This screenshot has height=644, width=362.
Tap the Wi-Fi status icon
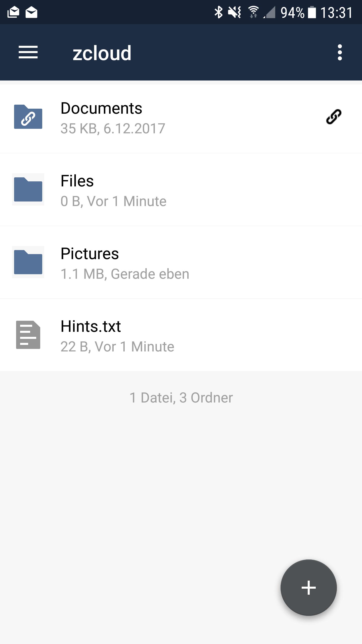[253, 12]
